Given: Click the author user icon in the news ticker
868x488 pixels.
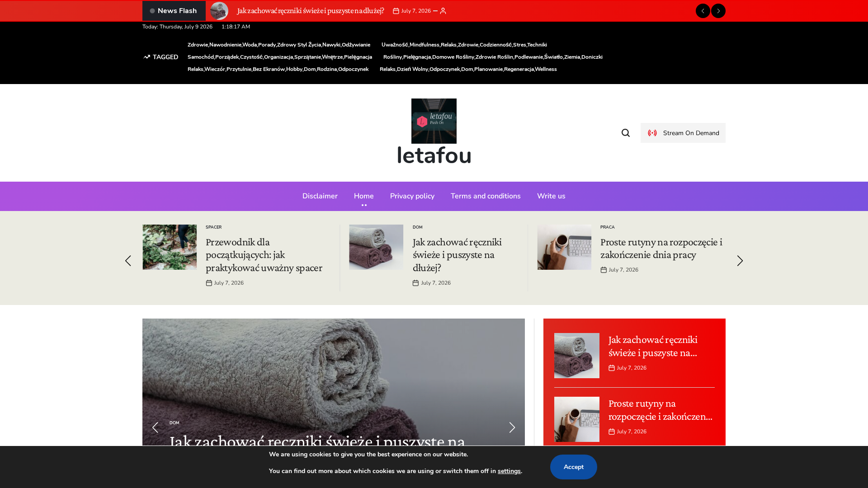Looking at the screenshot, I should click(443, 11).
